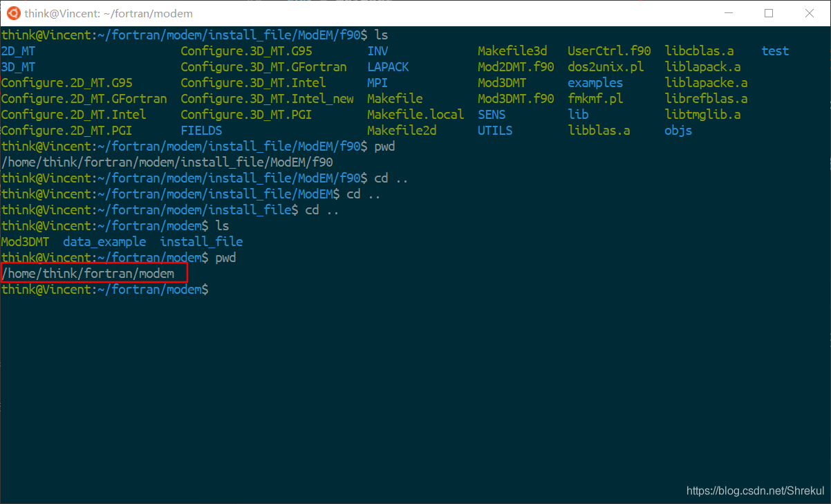
Task: Select Configure.3D_MT.G95 file name
Action: click(247, 50)
